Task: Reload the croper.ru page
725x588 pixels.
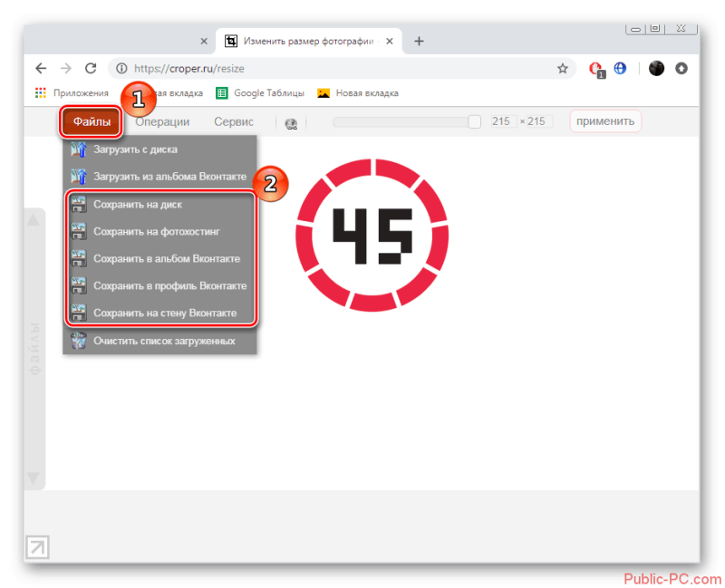Action: click(x=91, y=69)
